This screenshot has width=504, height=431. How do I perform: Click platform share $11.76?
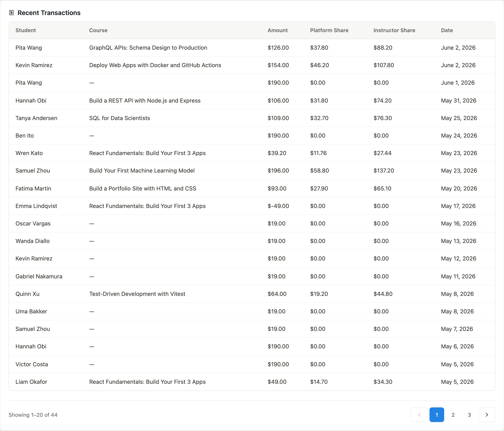coord(318,153)
